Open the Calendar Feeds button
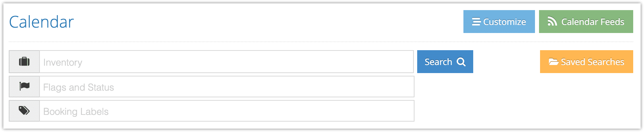Screen dimensions: 644x132 [x=586, y=22]
